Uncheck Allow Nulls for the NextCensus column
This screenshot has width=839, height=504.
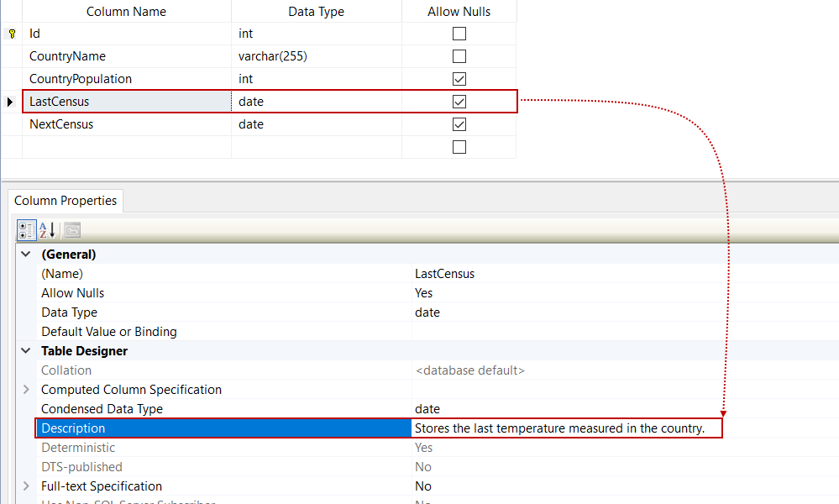[x=459, y=123]
